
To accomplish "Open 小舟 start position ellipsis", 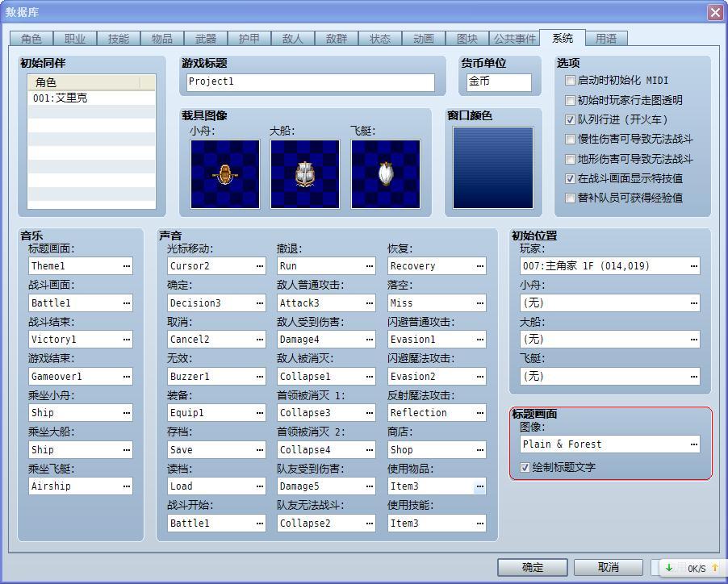I will 693,303.
